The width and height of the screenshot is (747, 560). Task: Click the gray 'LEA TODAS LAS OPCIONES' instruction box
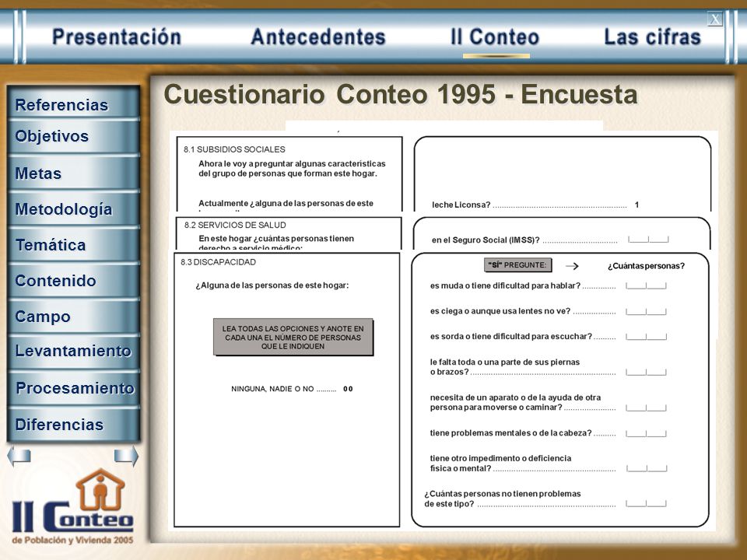coord(293,337)
